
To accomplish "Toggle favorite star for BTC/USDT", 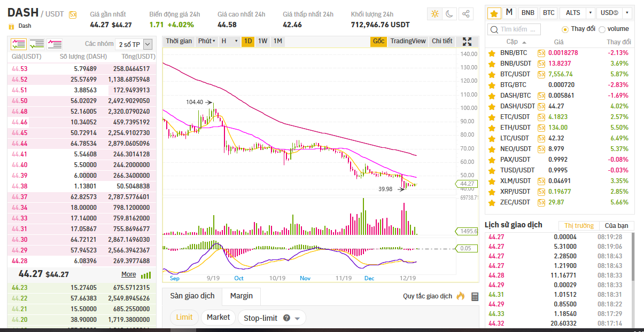I will [492, 74].
